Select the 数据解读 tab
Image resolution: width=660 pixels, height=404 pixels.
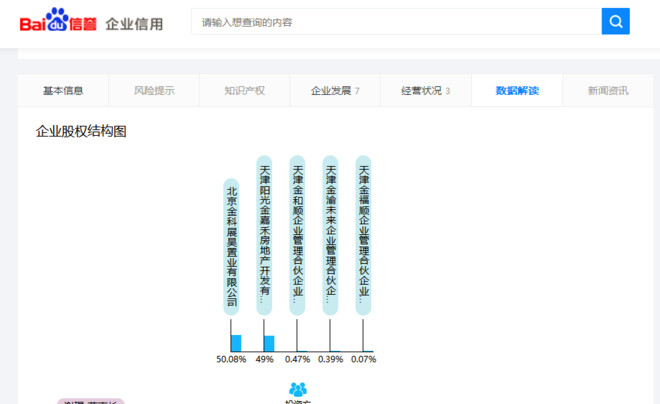517,90
